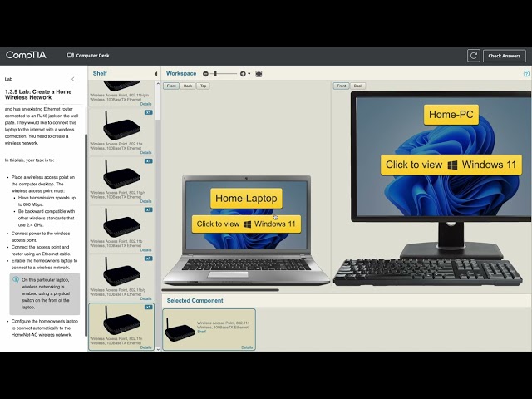Click the CompTIA logo

point(26,55)
